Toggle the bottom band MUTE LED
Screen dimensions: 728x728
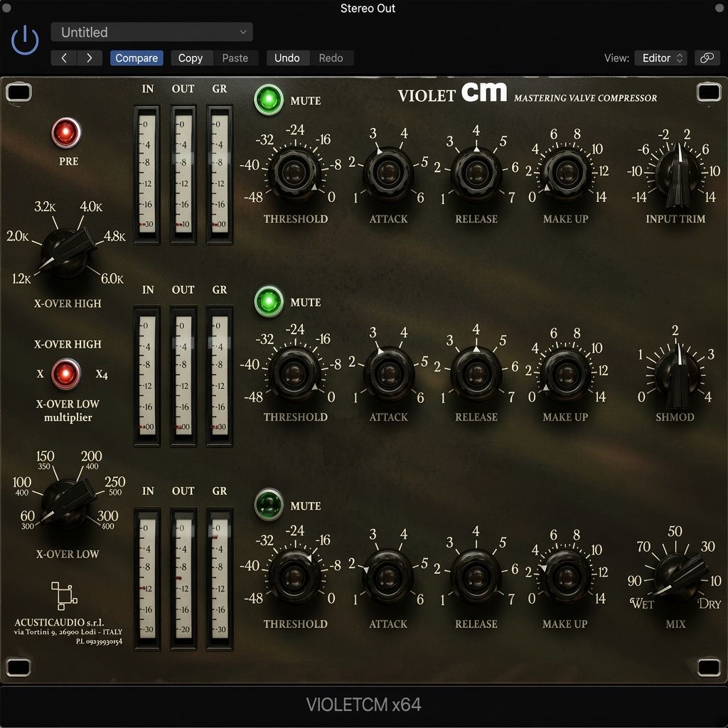click(x=269, y=505)
